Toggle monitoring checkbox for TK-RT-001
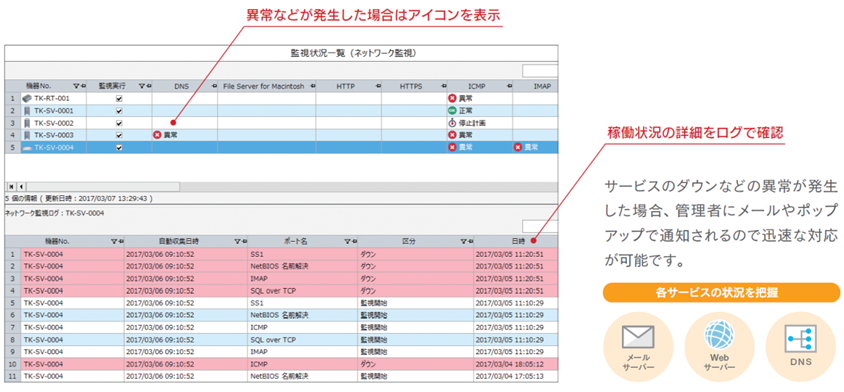Image resolution: width=844 pixels, height=392 pixels. pyautogui.click(x=119, y=99)
